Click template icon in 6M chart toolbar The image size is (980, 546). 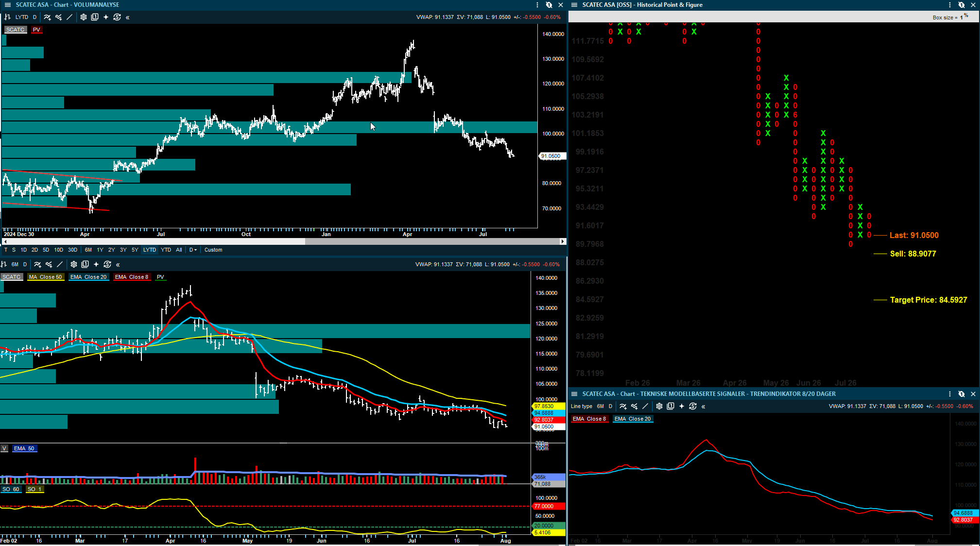85,264
